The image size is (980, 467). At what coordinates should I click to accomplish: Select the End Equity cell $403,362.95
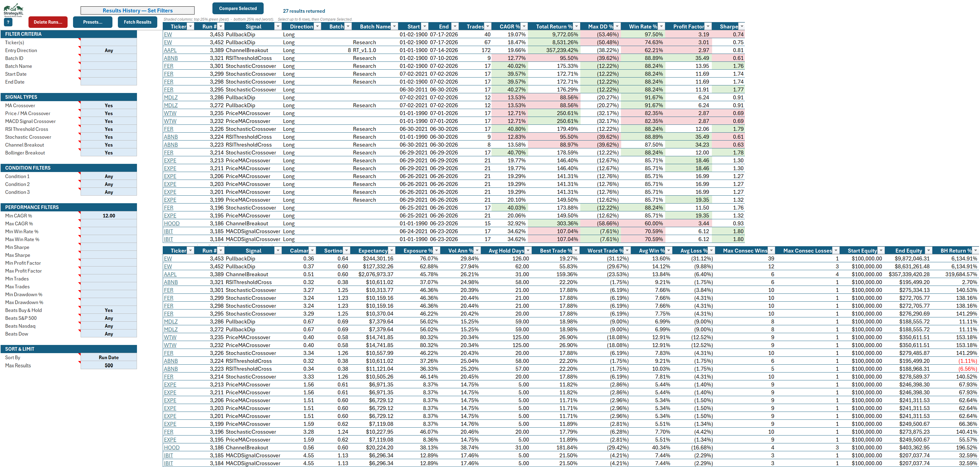click(x=909, y=448)
